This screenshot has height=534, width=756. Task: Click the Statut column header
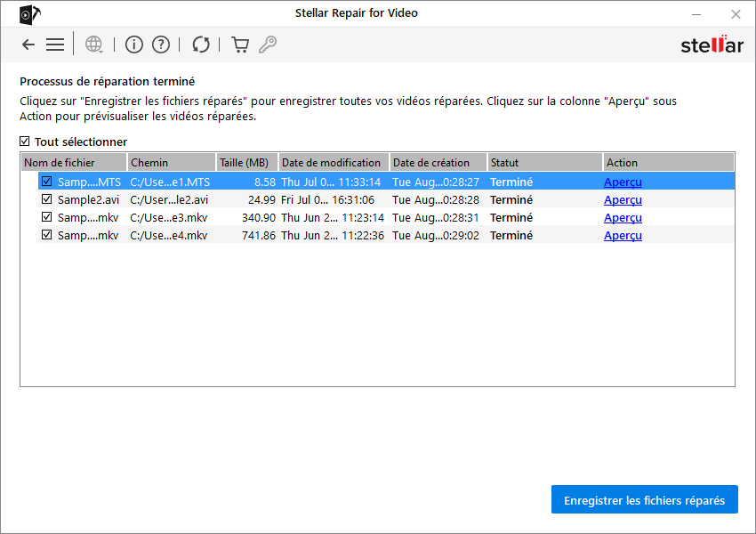click(x=545, y=163)
